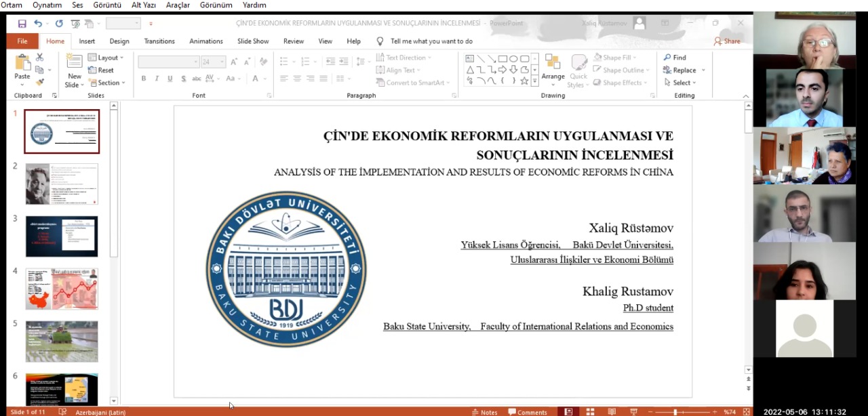This screenshot has height=416, width=868.
Task: Click the Clear All Formatting icon
Action: [x=264, y=62]
